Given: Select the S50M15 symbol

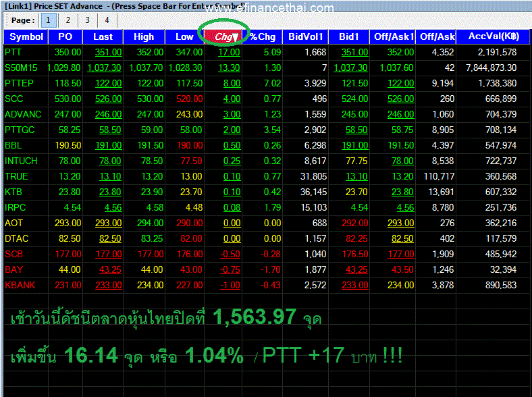Looking at the screenshot, I should 21,68.
